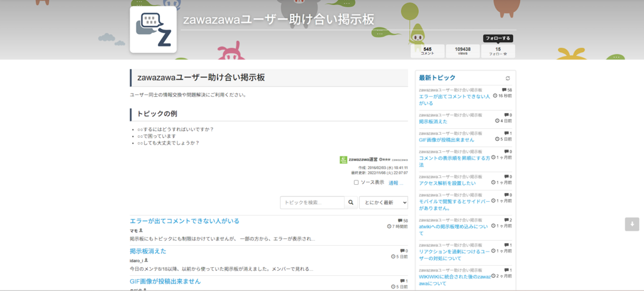The height and width of the screenshot is (291, 644).
Task: Click comment icon on エラーが出てコメントできない人がいる main row
Action: [x=400, y=221]
